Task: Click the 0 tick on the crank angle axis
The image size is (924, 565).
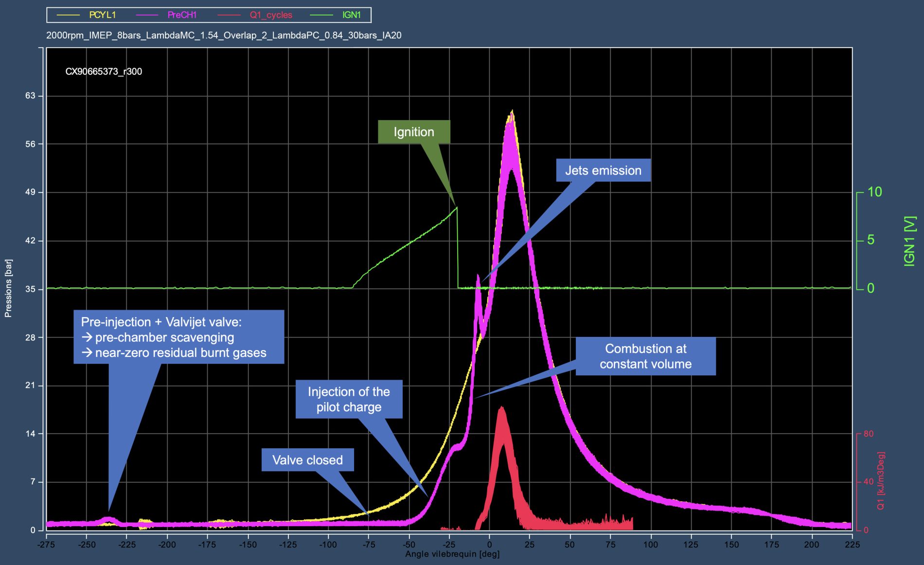Action: point(489,544)
